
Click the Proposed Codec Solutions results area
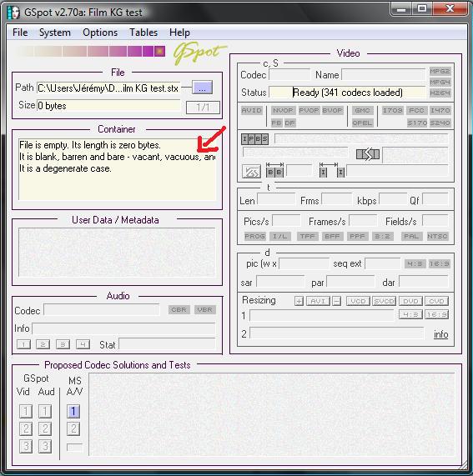pos(272,414)
